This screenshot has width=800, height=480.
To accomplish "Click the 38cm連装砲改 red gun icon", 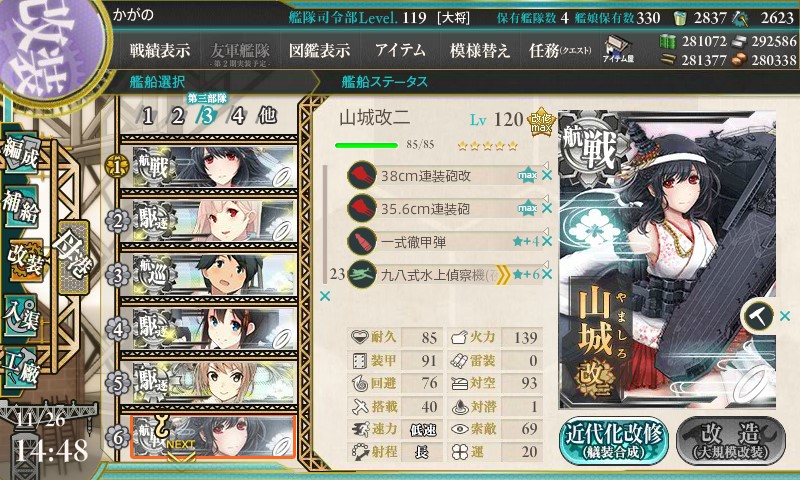I will [x=362, y=175].
